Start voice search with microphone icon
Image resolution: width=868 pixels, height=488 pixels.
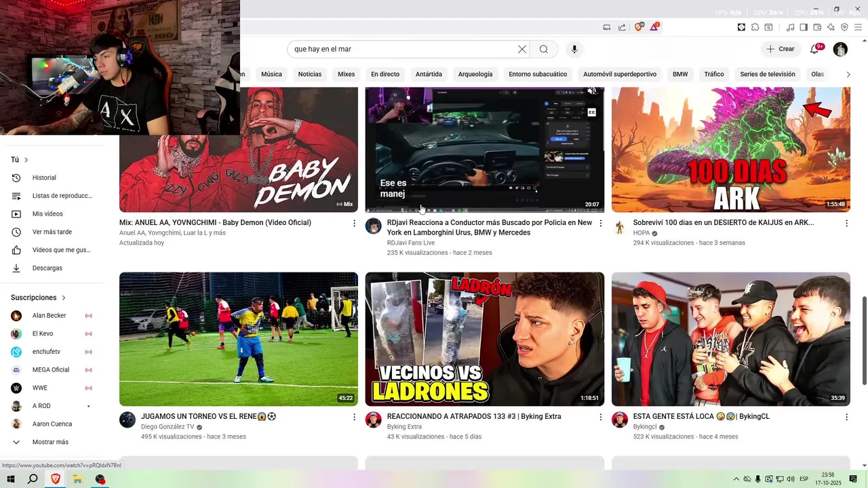point(574,49)
